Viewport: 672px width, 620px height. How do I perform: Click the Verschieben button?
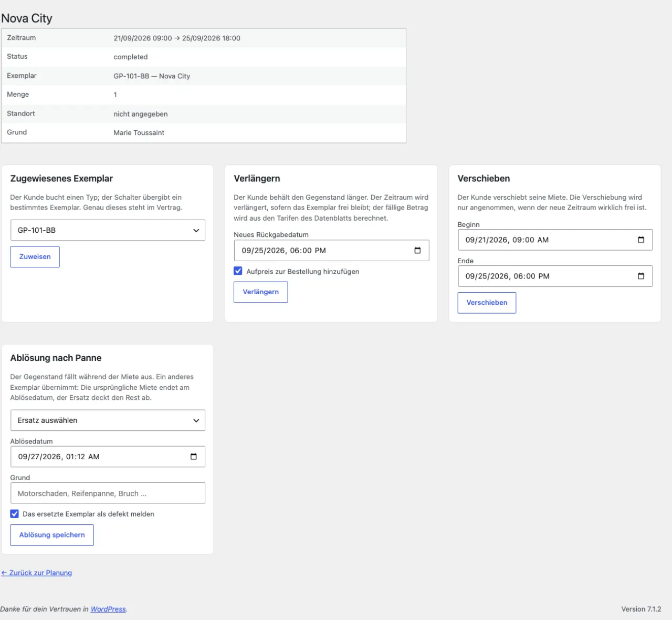point(487,303)
